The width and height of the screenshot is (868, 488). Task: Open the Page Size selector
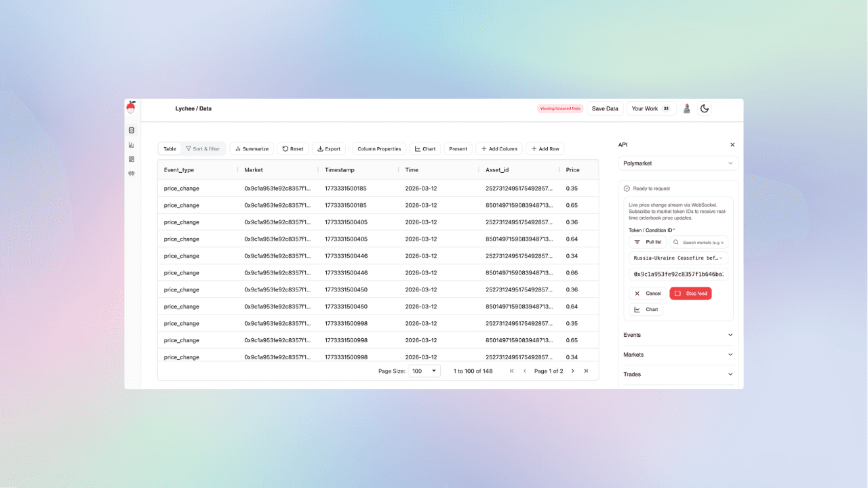[x=424, y=371]
